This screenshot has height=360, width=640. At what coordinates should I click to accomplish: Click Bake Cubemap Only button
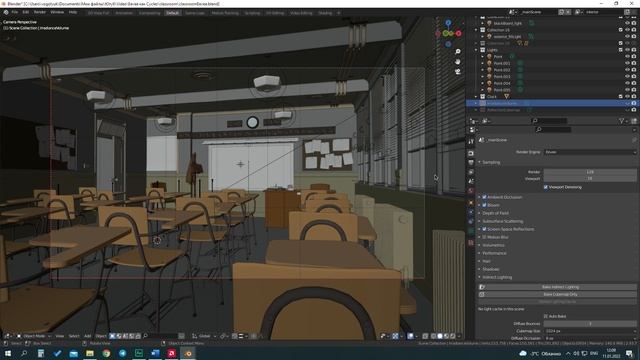pyautogui.click(x=557, y=294)
